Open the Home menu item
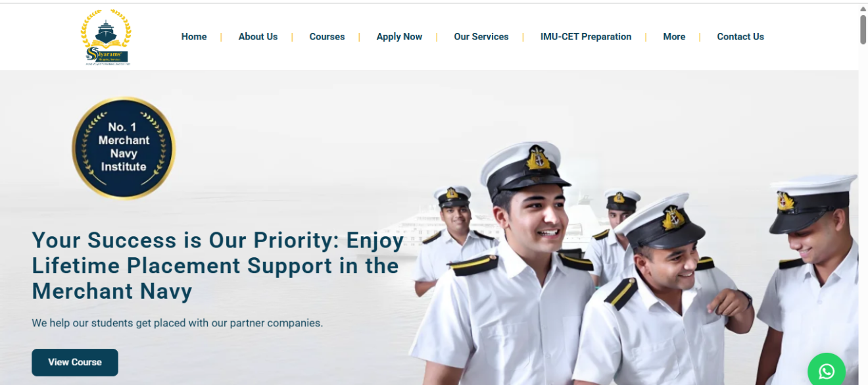The height and width of the screenshot is (385, 868). coord(194,37)
